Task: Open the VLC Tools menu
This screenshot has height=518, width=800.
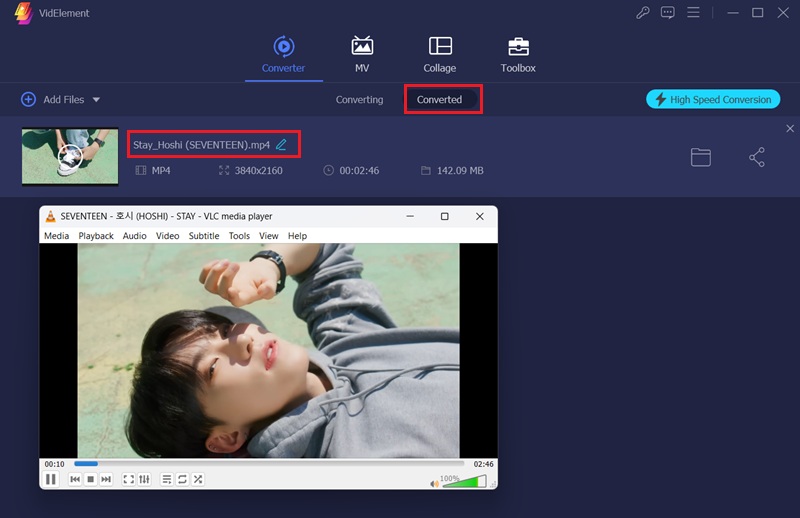Action: tap(239, 236)
